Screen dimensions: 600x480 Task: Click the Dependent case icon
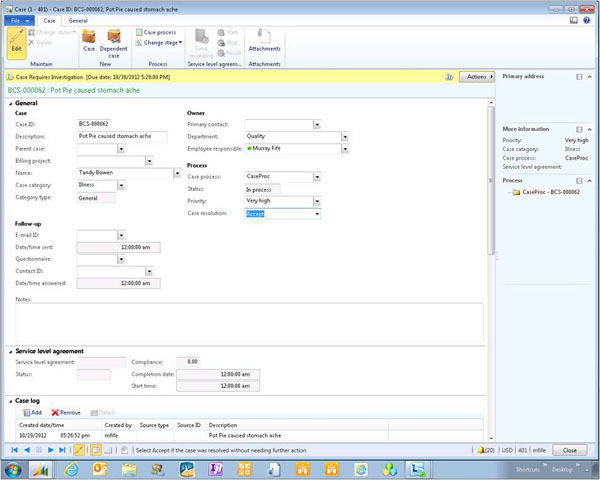(115, 41)
